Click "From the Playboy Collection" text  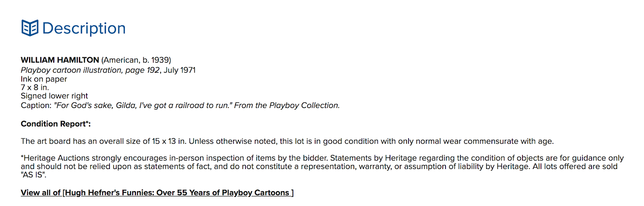(x=287, y=106)
